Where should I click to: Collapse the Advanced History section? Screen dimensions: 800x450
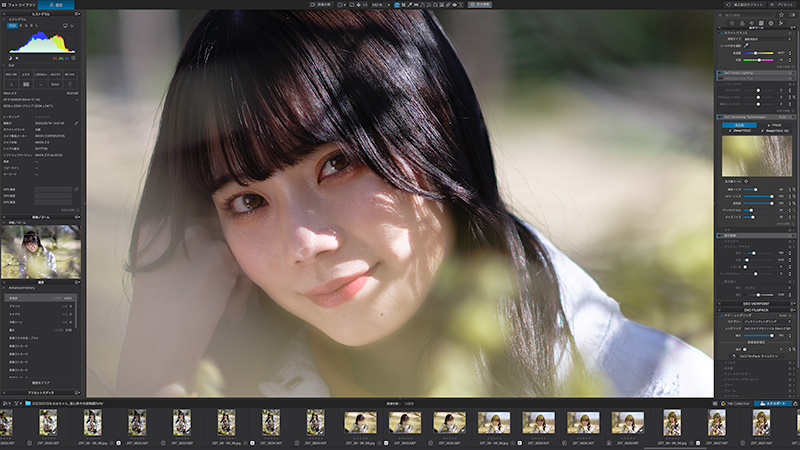4,288
